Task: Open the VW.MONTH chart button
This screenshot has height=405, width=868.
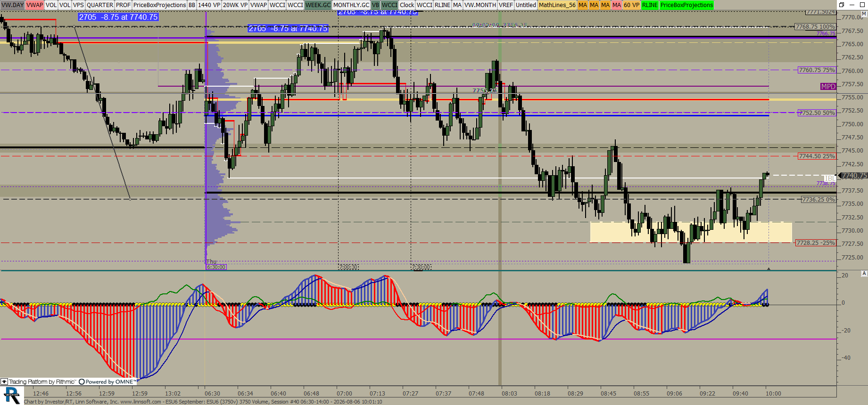Action: click(x=480, y=5)
